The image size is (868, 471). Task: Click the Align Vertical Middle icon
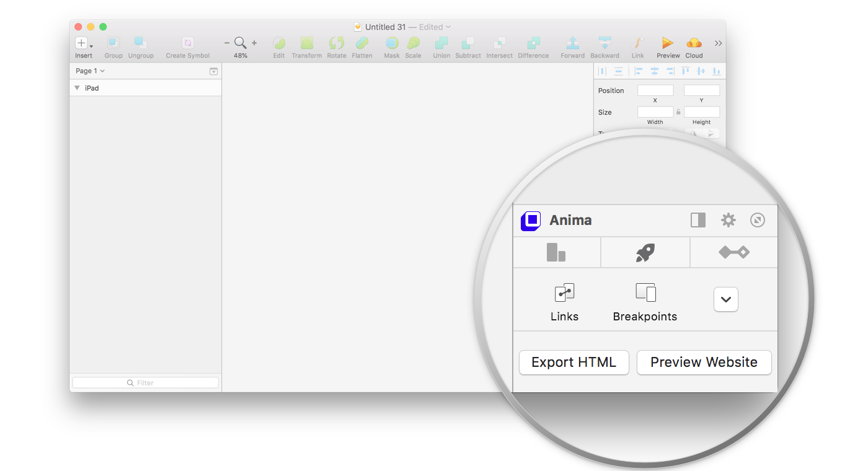click(701, 71)
